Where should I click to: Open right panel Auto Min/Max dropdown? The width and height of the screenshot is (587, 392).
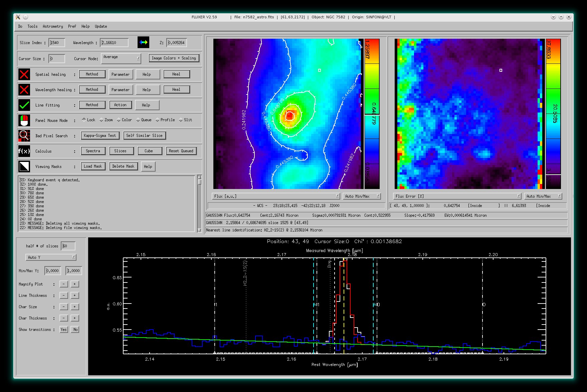tap(543, 196)
